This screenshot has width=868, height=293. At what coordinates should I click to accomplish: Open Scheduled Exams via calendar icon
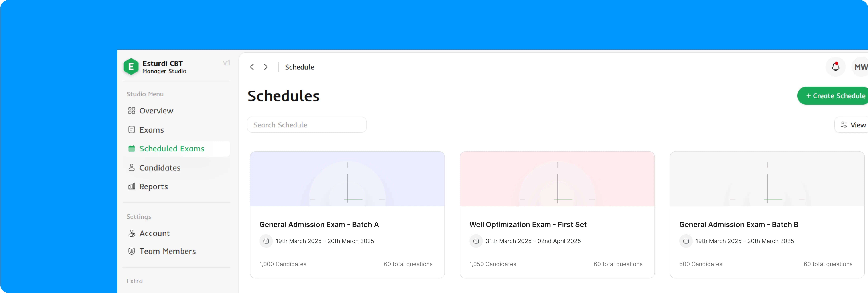click(x=131, y=148)
